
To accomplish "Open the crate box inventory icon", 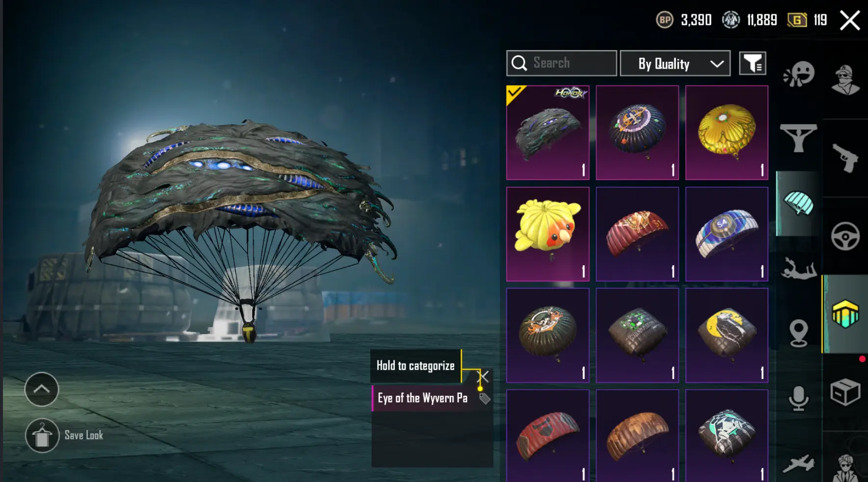I will (x=845, y=391).
